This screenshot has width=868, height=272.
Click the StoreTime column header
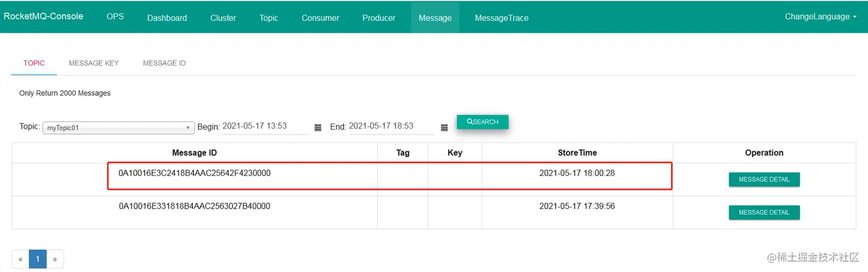pyautogui.click(x=577, y=153)
